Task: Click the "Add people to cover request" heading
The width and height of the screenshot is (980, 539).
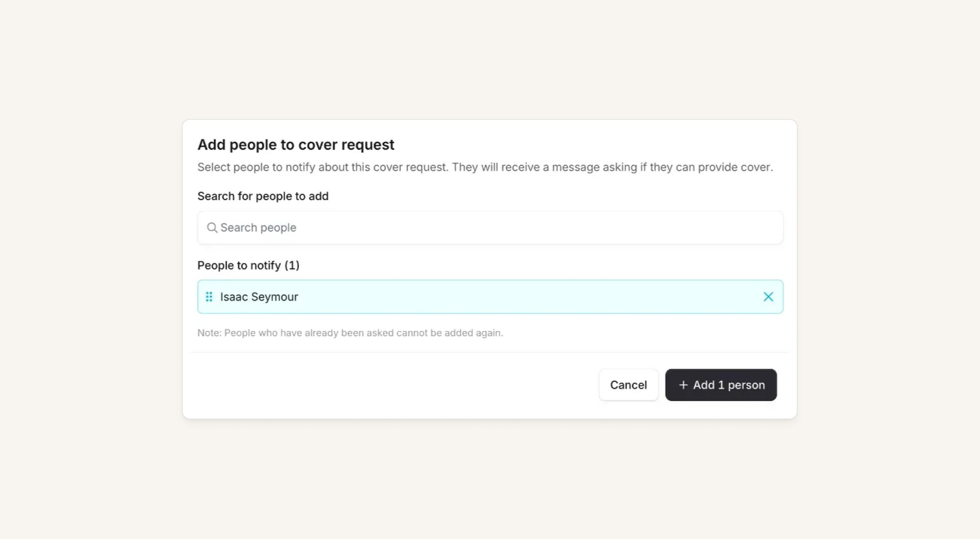Action: [295, 145]
